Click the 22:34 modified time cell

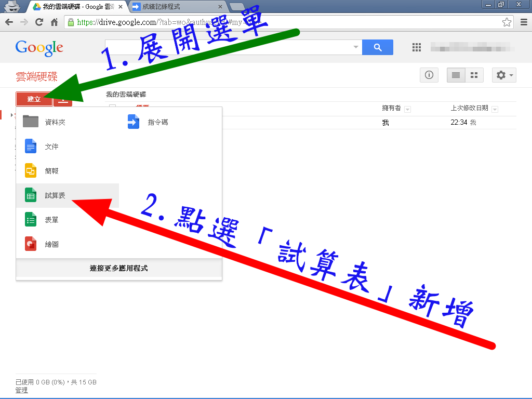pos(459,122)
